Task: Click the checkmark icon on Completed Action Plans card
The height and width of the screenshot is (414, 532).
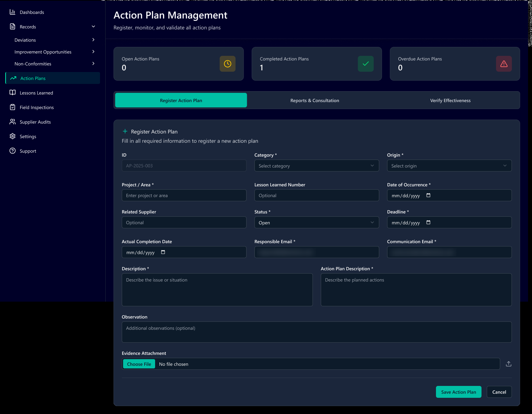Action: coord(366,64)
